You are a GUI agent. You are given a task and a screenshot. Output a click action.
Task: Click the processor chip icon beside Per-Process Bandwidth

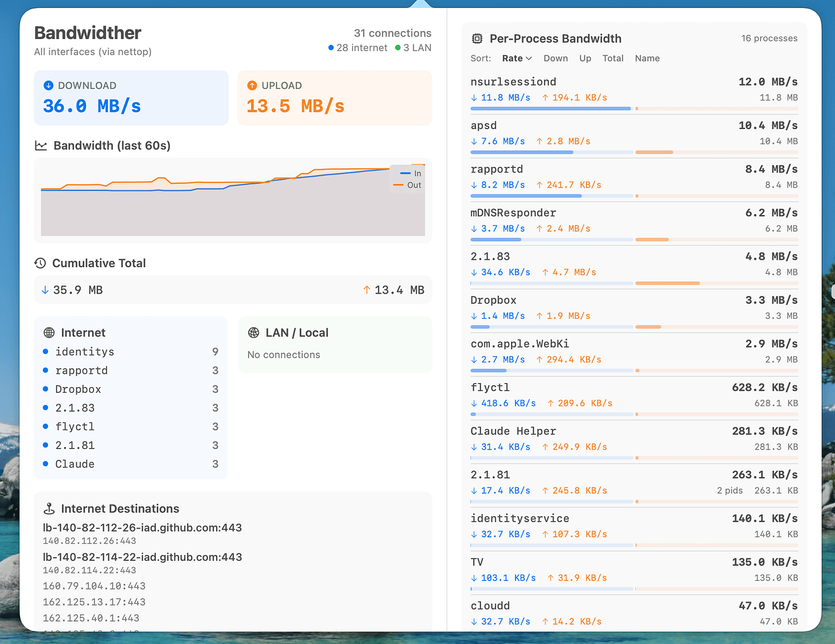click(477, 38)
